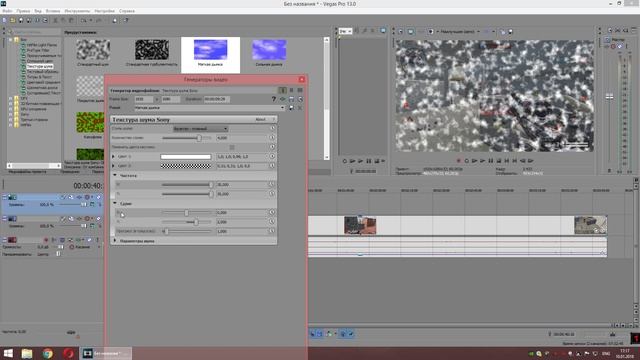Stop playback under the video preview
Viewport: 640px width, 360px height.
[498, 161]
